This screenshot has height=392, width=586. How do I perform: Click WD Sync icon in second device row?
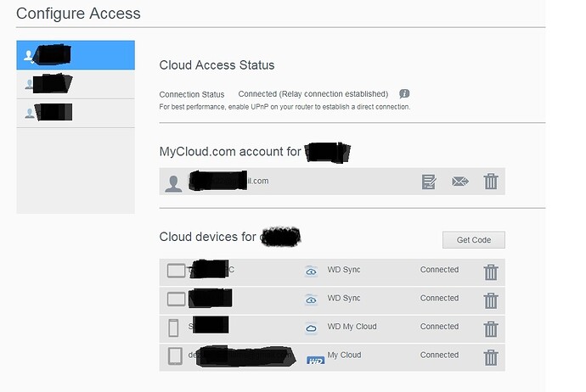(x=311, y=300)
